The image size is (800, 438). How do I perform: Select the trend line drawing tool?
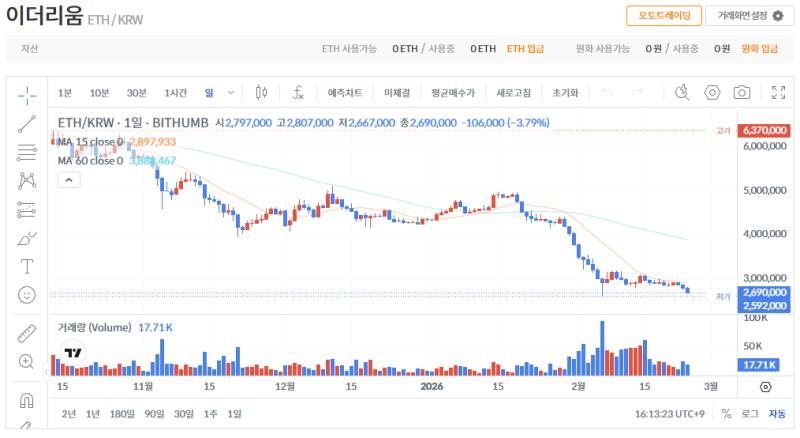(27, 124)
